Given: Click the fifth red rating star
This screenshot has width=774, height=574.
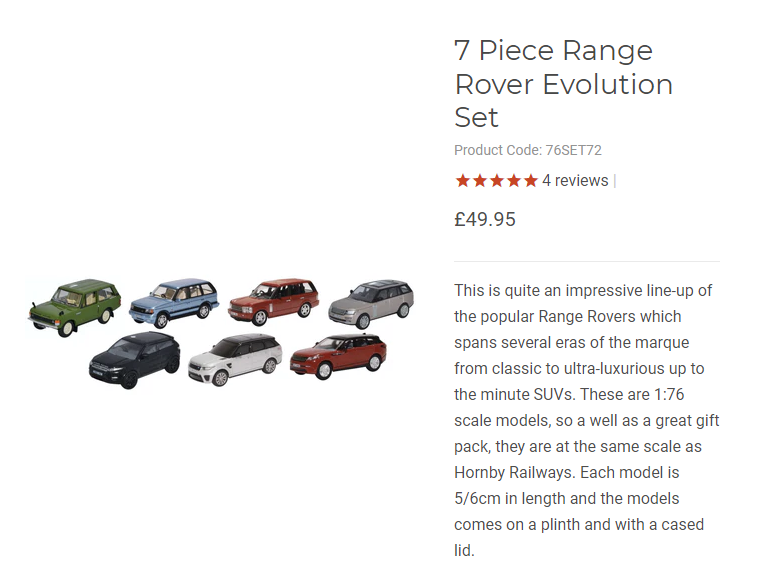Looking at the screenshot, I should coord(531,181).
